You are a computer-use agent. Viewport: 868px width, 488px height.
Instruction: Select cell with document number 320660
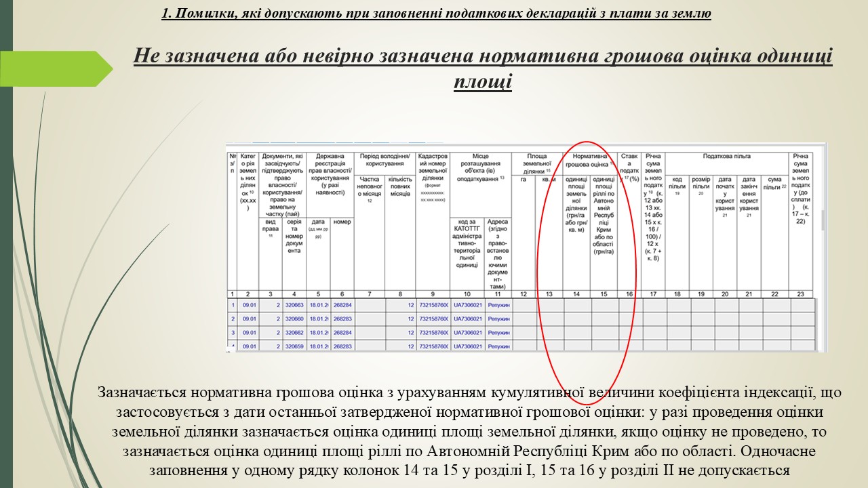(x=294, y=319)
